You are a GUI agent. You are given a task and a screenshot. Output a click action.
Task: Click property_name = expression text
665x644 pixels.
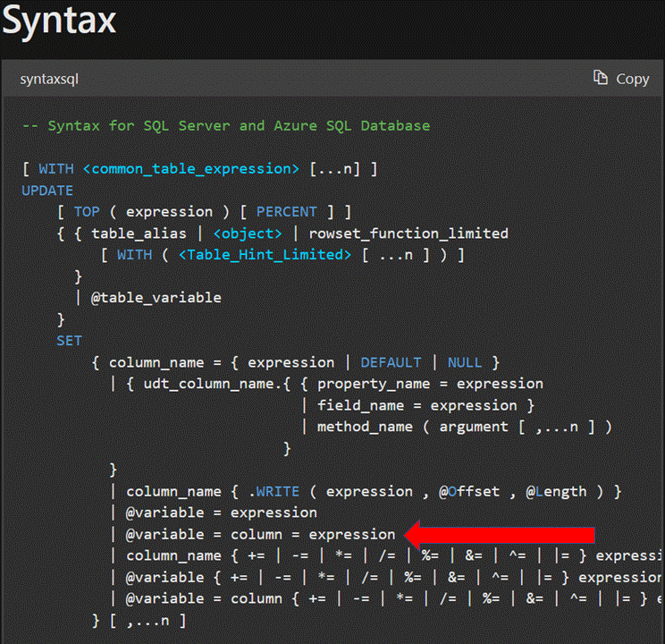(x=431, y=384)
